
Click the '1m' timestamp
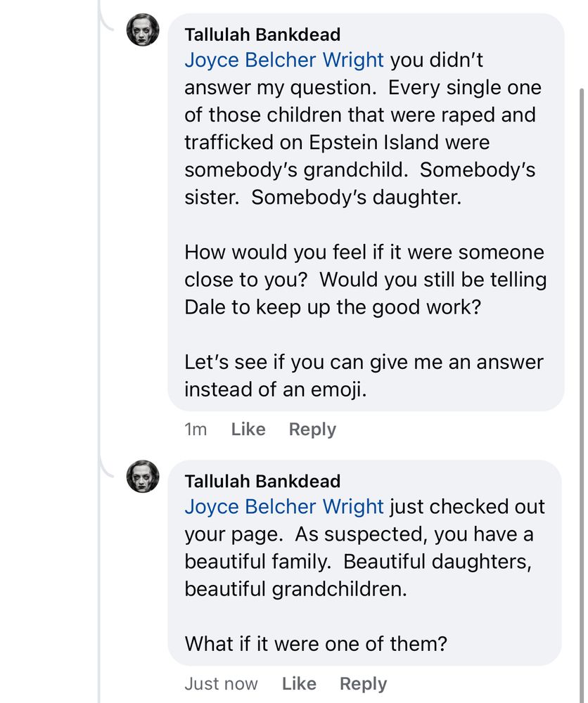tap(196, 430)
